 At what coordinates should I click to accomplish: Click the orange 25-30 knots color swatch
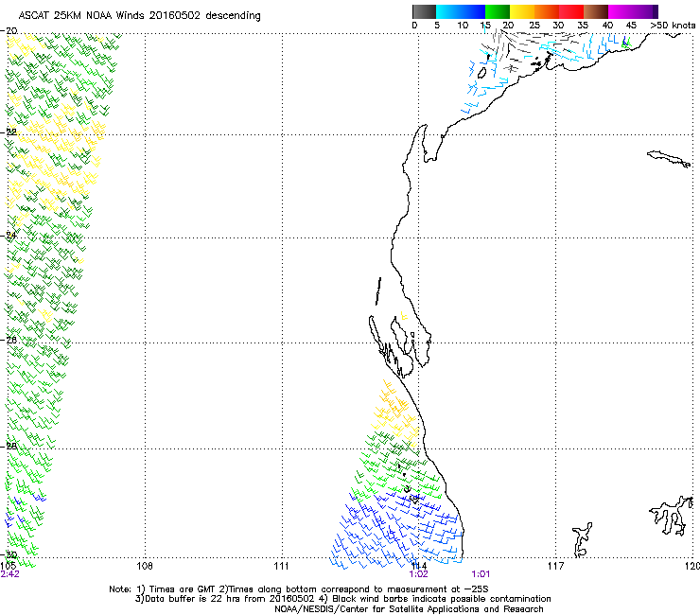click(547, 11)
